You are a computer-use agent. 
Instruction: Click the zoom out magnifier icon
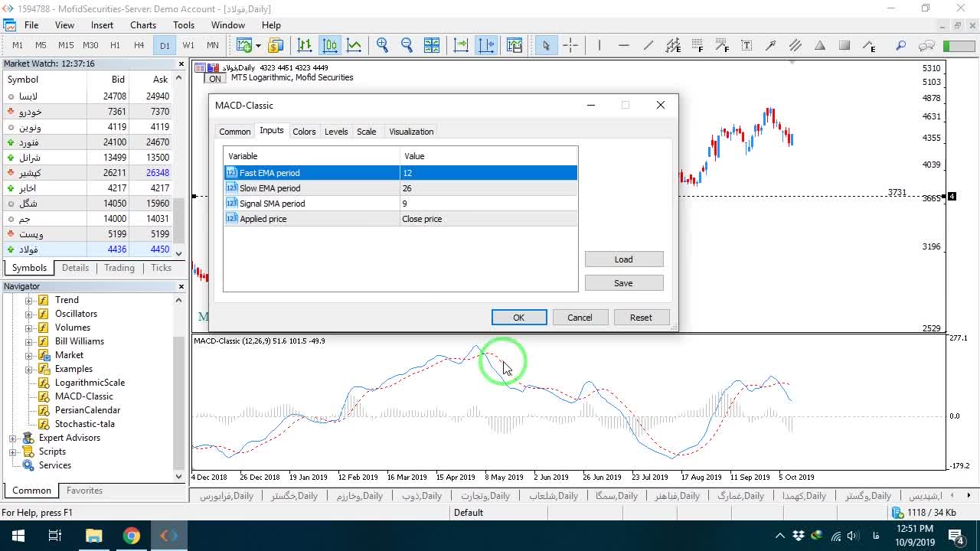click(x=407, y=45)
